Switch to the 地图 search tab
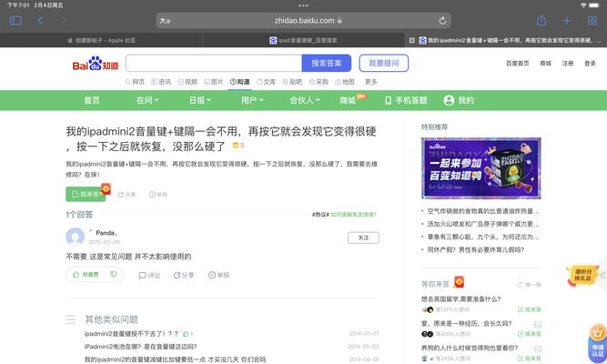This screenshot has height=364, width=607. (345, 82)
